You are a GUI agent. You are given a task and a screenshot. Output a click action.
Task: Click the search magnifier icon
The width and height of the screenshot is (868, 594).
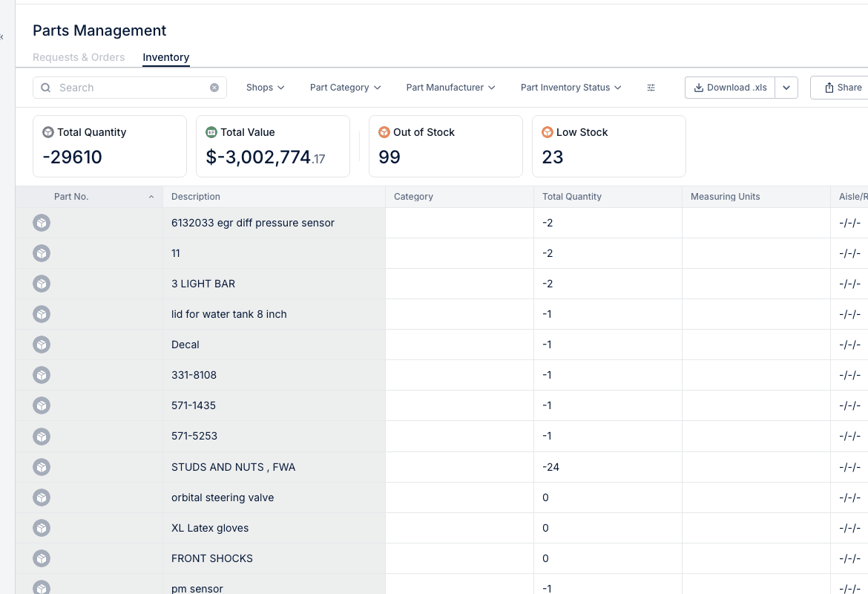click(x=46, y=87)
